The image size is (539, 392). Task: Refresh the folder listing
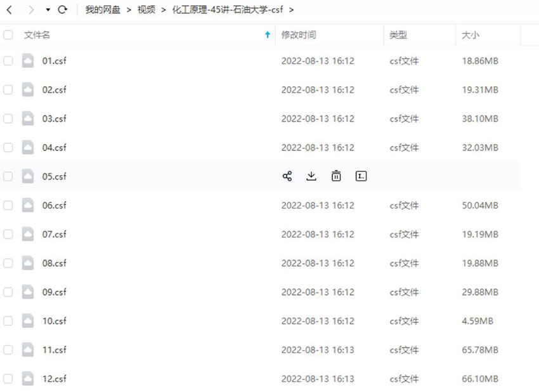(x=63, y=10)
